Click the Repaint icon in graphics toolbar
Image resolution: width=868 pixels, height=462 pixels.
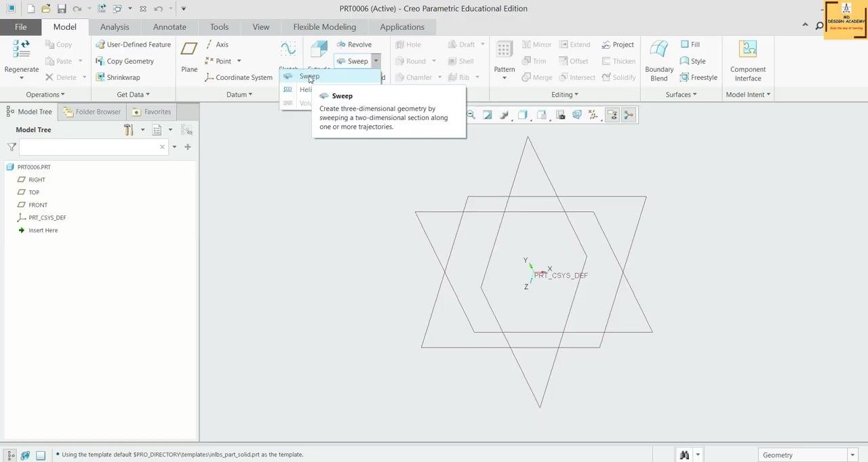coord(487,115)
